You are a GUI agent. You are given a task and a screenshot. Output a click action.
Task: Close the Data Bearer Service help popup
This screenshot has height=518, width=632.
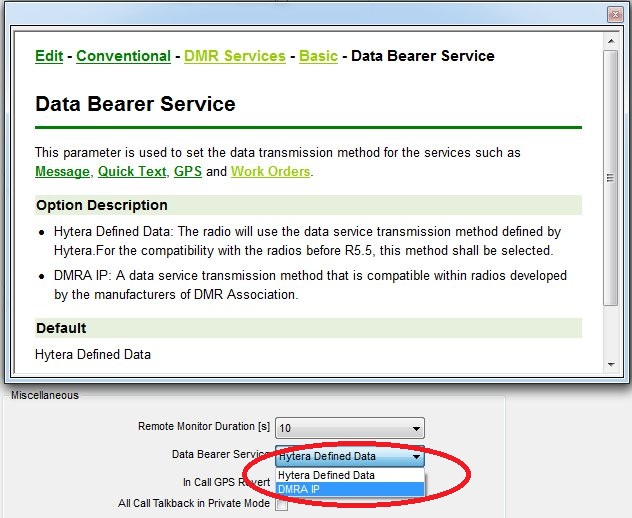616,13
